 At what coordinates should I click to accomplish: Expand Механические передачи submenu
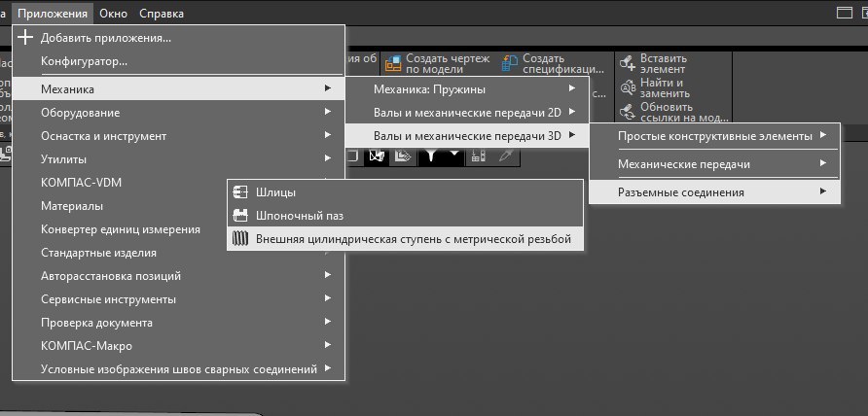tap(714, 164)
